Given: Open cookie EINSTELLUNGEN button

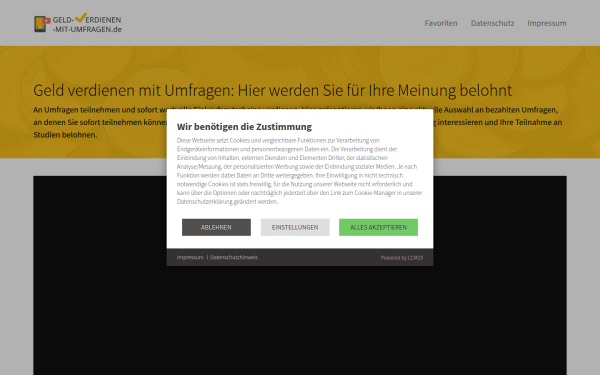Looking at the screenshot, I should click(295, 227).
